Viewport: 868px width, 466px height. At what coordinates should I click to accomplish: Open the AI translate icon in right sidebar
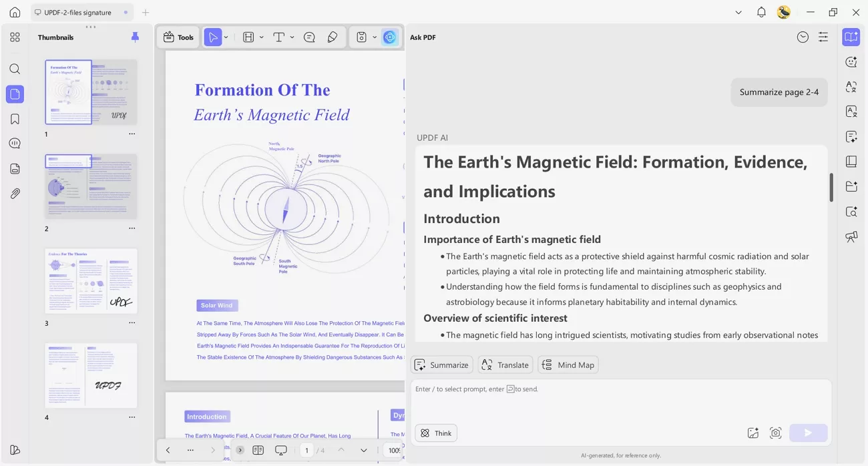pos(851,87)
